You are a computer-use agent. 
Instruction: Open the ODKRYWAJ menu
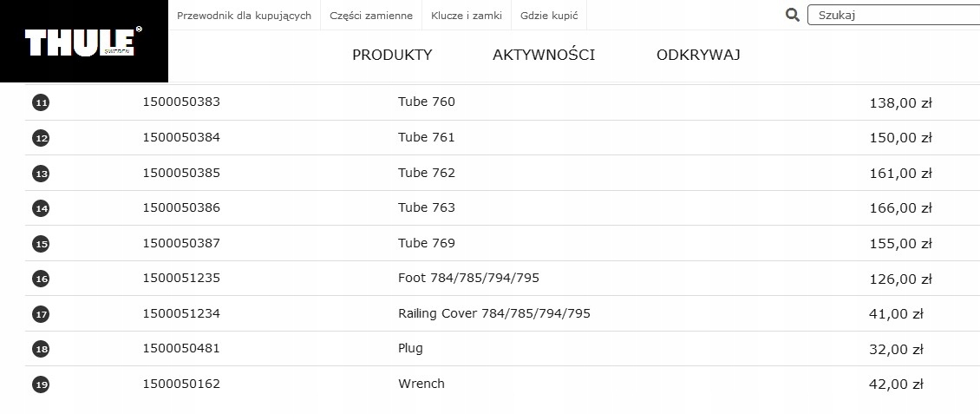tap(698, 56)
